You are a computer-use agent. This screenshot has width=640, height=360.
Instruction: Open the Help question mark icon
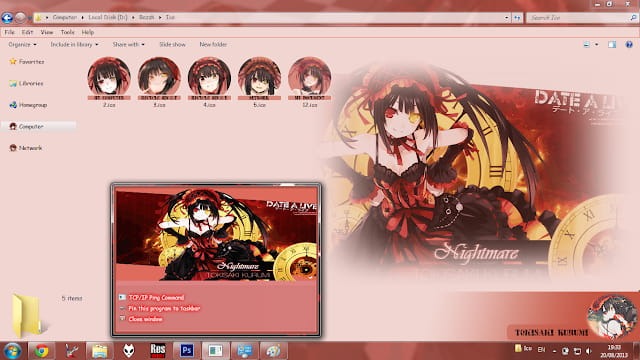629,44
